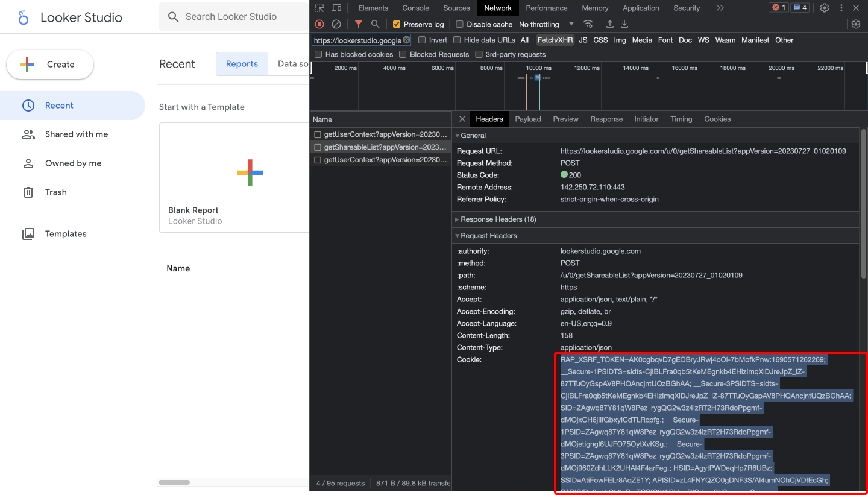This screenshot has width=868, height=495.
Task: Show more DevTools tabs chevron
Action: click(x=720, y=8)
